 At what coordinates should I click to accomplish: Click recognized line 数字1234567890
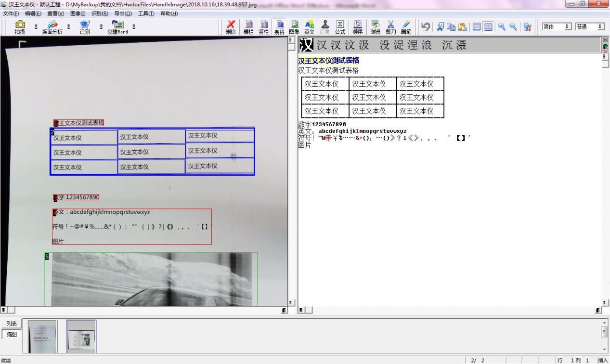(322, 124)
